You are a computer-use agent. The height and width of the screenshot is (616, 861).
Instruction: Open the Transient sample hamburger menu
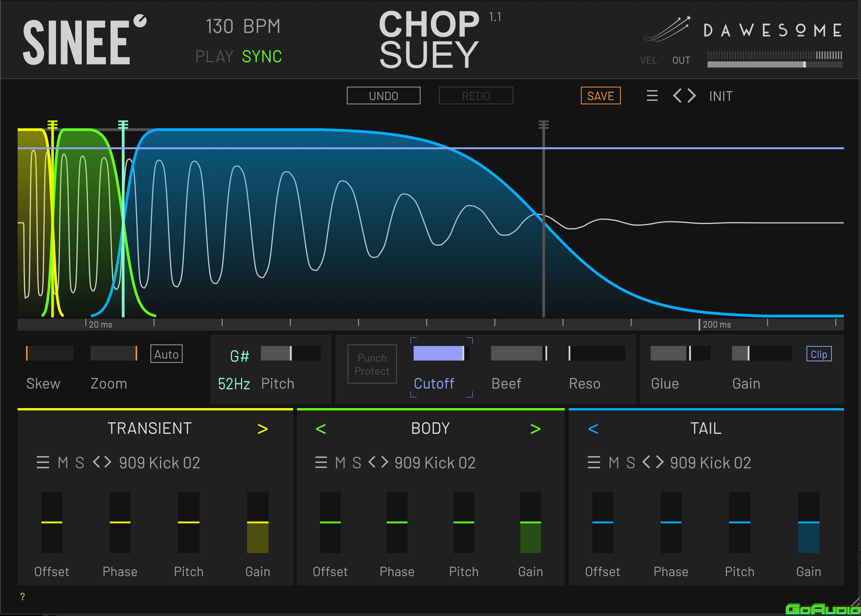pos(43,463)
